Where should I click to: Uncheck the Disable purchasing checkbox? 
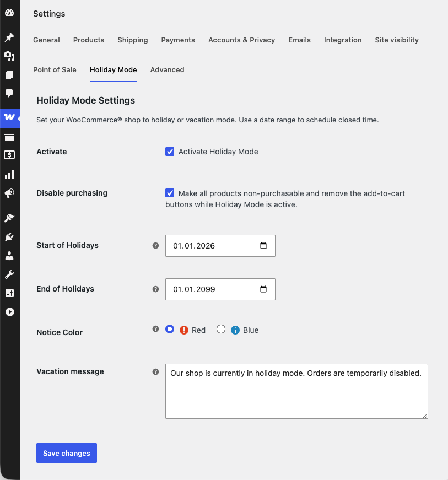[170, 193]
